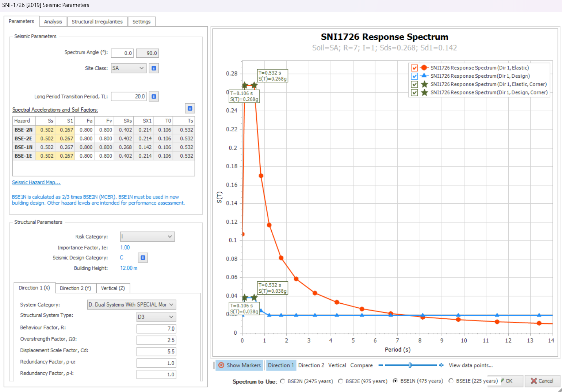562x392 pixels.
Task: Click the Behaviour Factor R input field
Action: 156,328
